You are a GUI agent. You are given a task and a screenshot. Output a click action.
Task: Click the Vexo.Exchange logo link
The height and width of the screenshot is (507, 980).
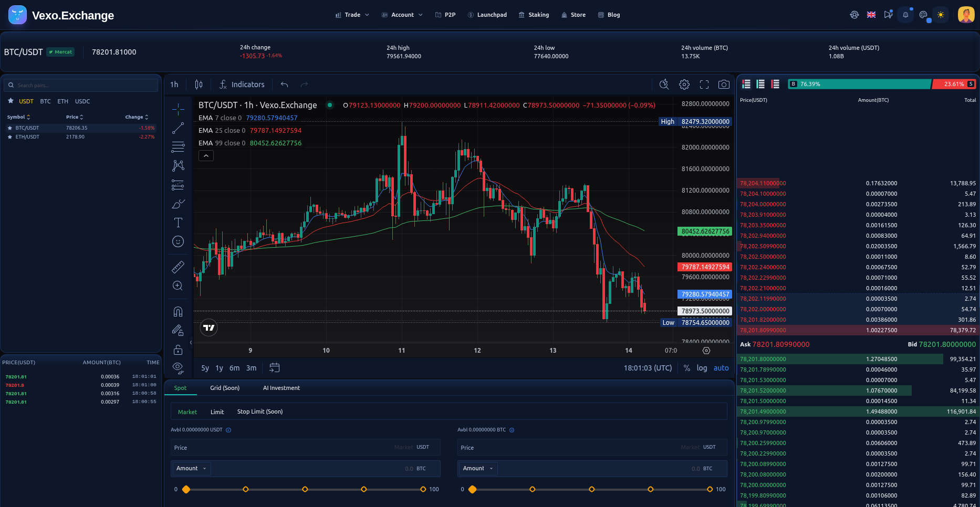[x=61, y=15]
